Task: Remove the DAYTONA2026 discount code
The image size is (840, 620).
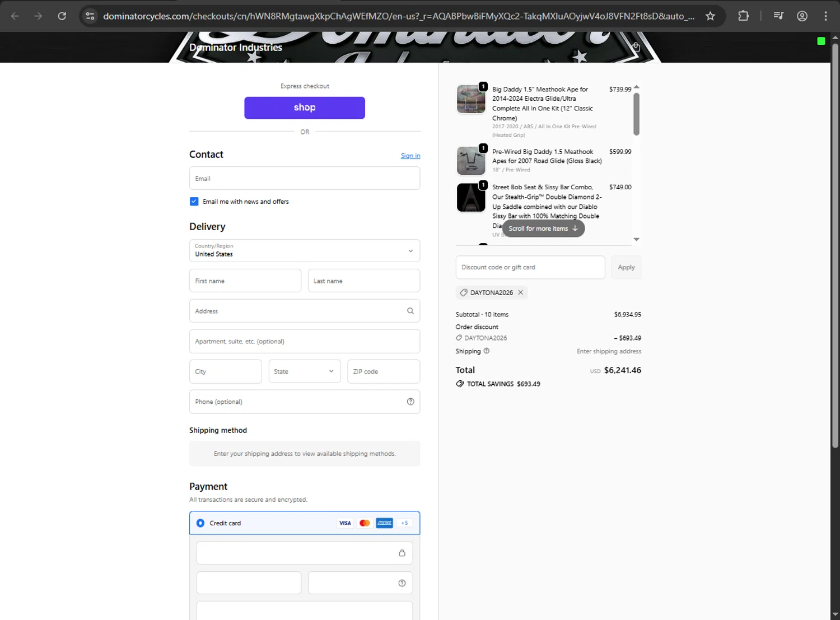Action: [520, 292]
